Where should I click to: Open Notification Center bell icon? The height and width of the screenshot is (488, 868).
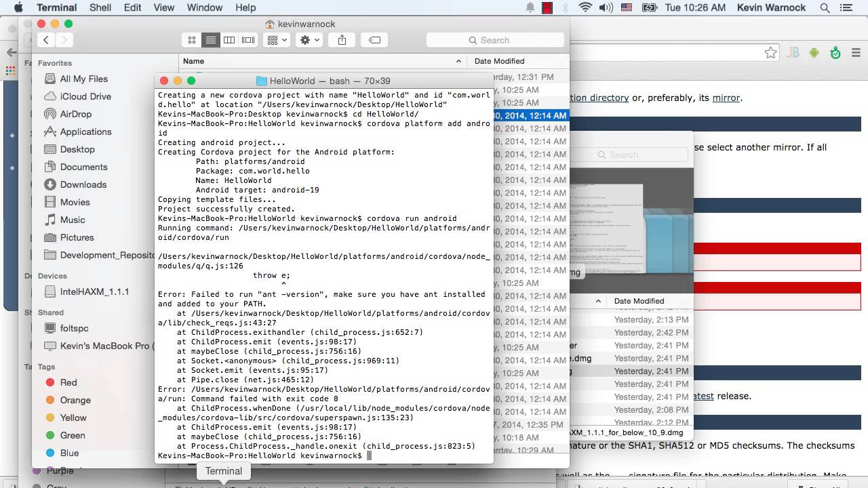[530, 8]
